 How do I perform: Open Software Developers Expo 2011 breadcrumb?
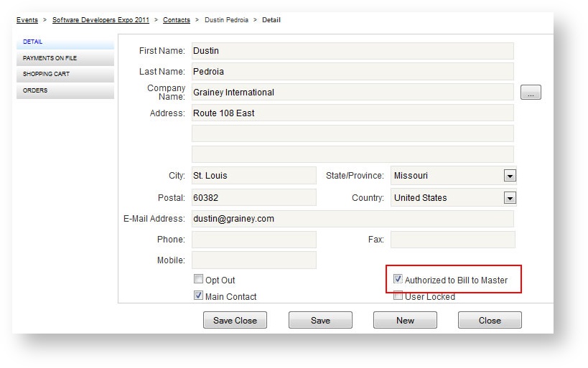[101, 20]
